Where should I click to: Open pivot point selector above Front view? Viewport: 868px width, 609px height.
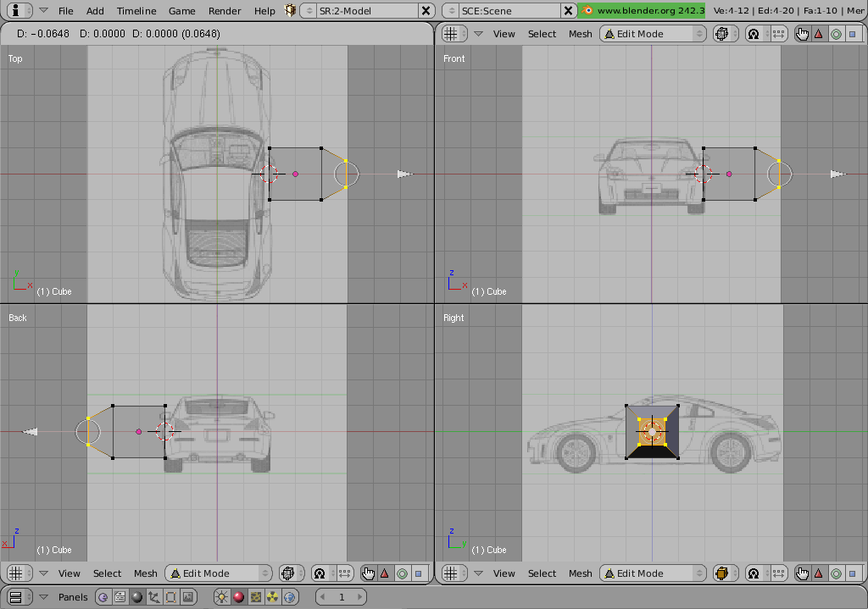(757, 34)
